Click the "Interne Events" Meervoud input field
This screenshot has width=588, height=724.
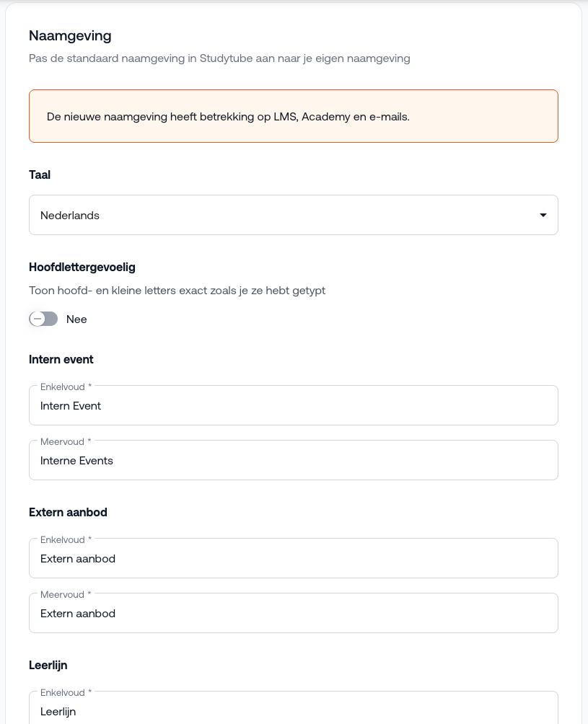click(x=293, y=461)
